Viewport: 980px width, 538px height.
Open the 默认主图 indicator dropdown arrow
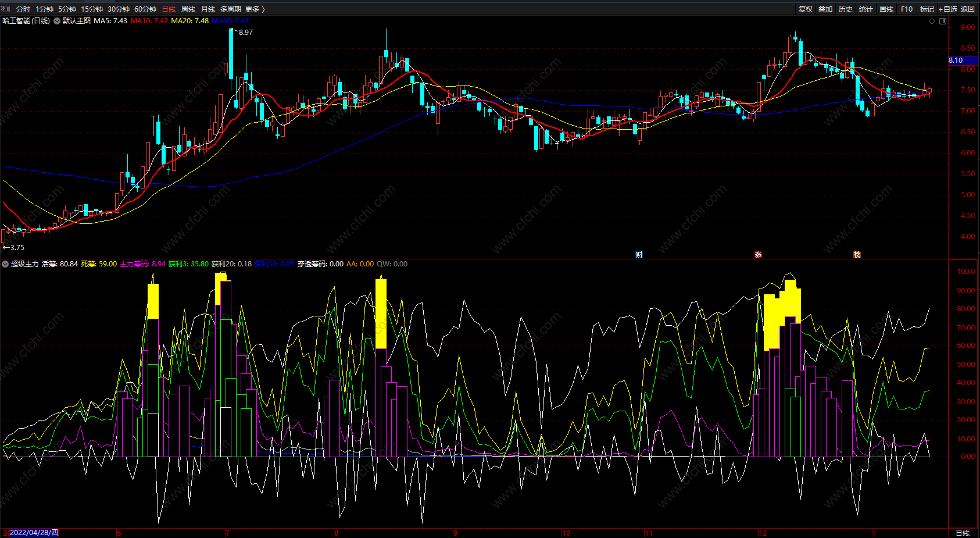tap(57, 21)
